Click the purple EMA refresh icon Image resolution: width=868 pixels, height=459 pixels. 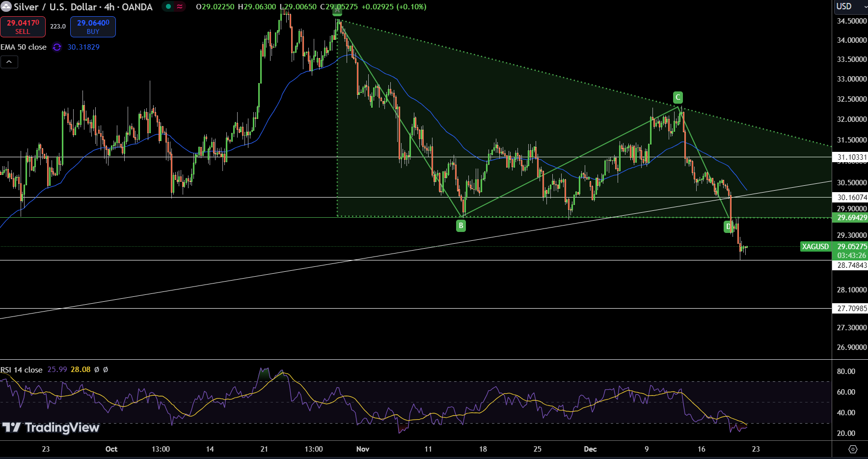[x=57, y=47]
